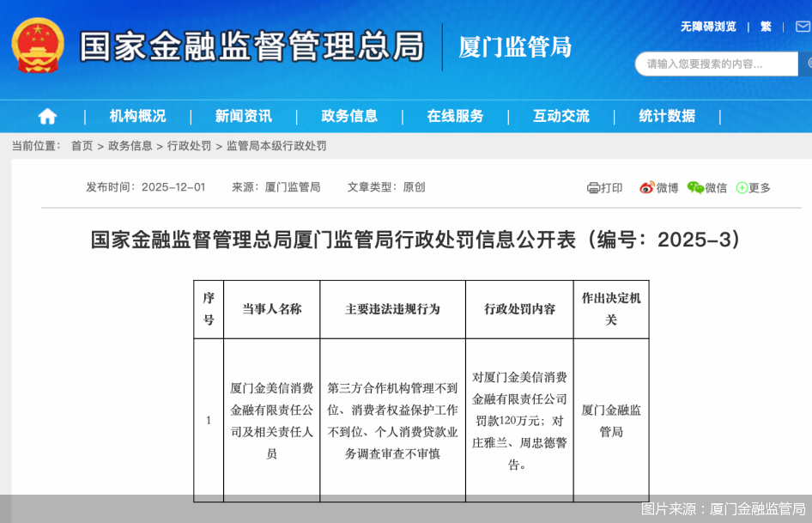Select the 互动交流 menu item
This screenshot has height=523, width=812.
[x=560, y=116]
